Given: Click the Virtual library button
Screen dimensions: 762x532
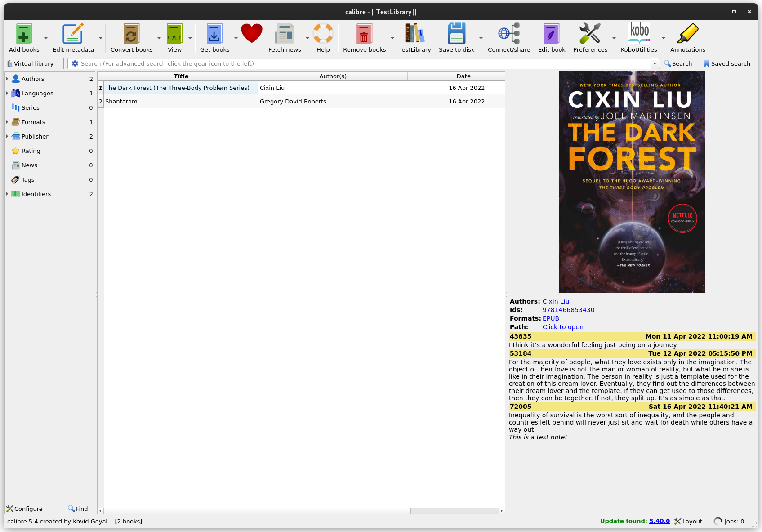Looking at the screenshot, I should point(31,63).
